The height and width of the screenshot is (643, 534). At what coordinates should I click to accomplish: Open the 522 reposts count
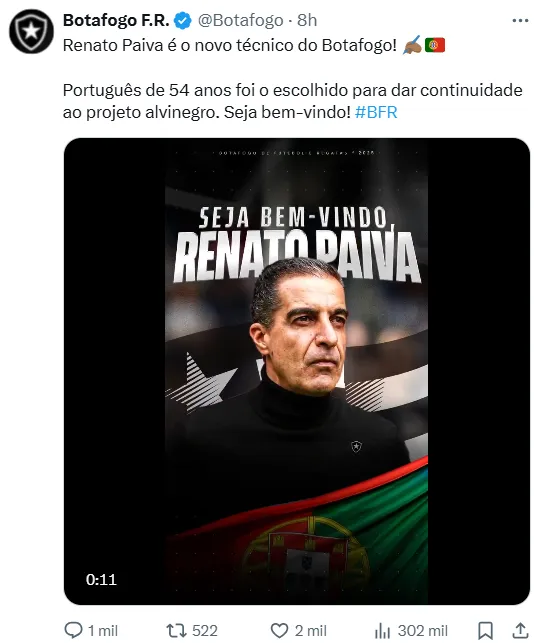205,630
